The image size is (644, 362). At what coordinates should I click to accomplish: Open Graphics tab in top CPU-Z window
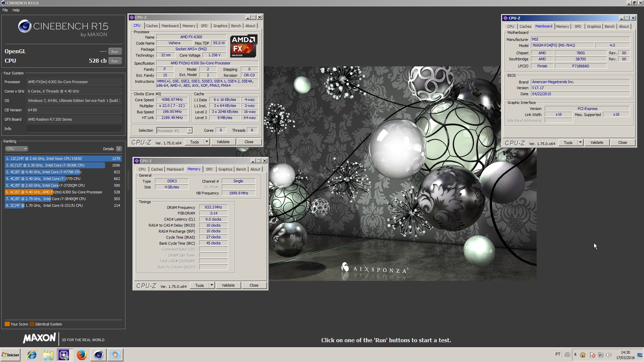click(220, 26)
